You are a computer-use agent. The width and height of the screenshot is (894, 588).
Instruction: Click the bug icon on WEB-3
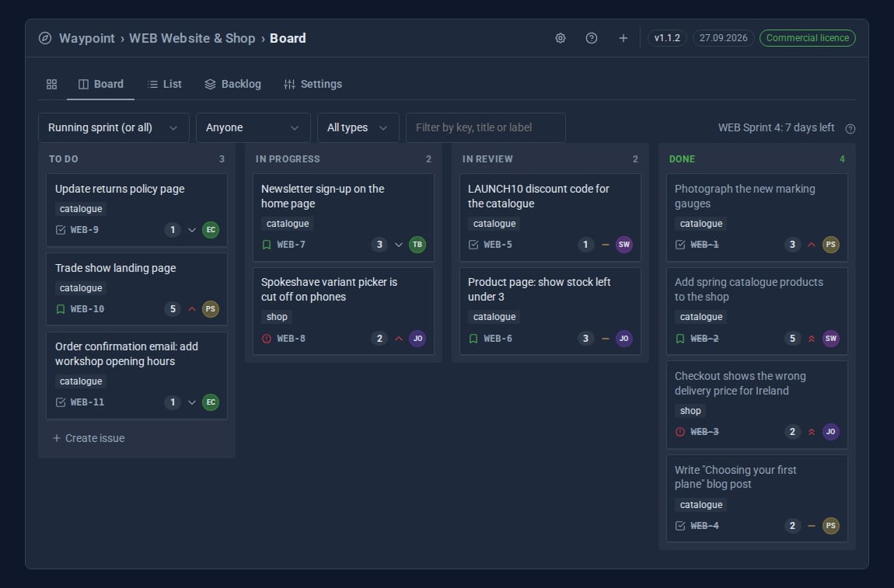tap(680, 432)
